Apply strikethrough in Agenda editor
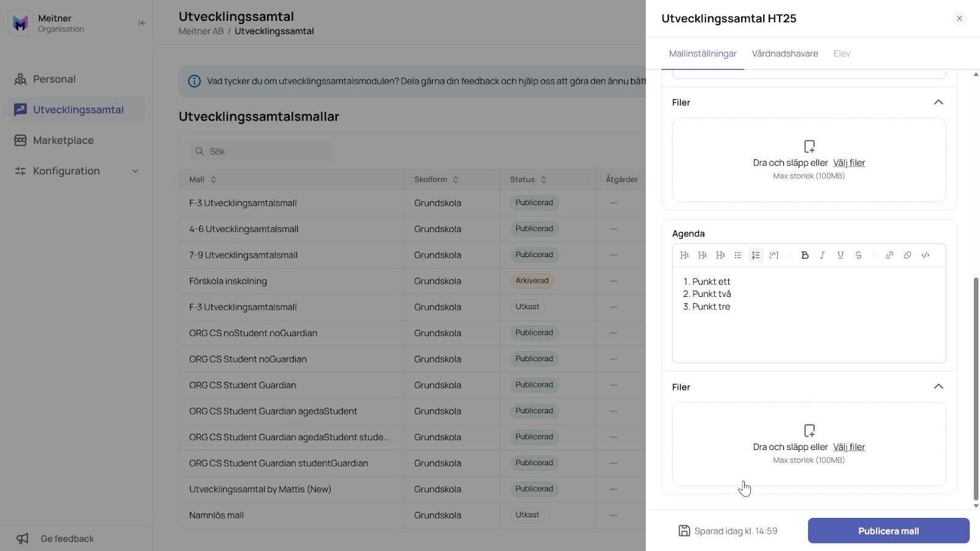 click(x=858, y=255)
